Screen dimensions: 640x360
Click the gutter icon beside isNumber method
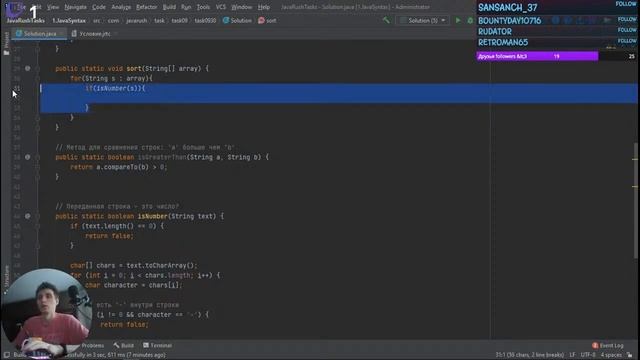[27, 216]
